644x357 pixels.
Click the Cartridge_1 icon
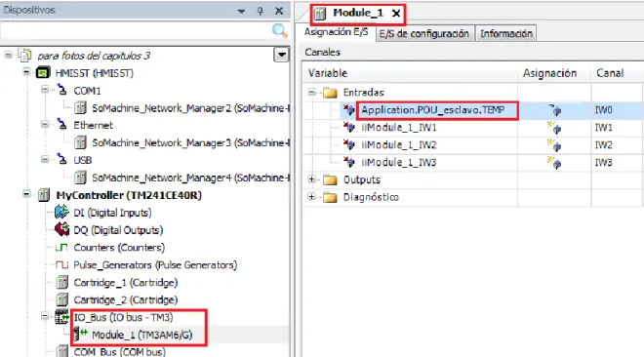(x=62, y=282)
